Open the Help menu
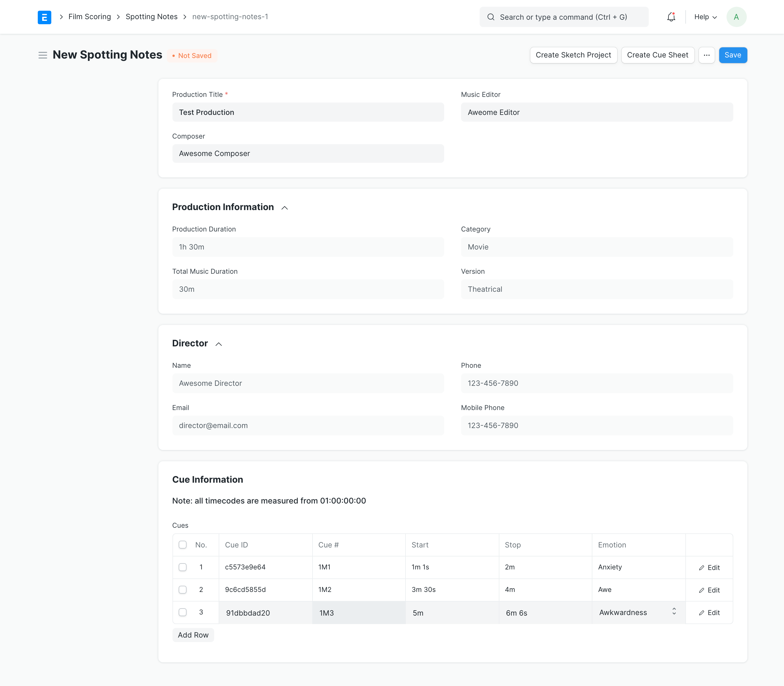 pos(705,17)
